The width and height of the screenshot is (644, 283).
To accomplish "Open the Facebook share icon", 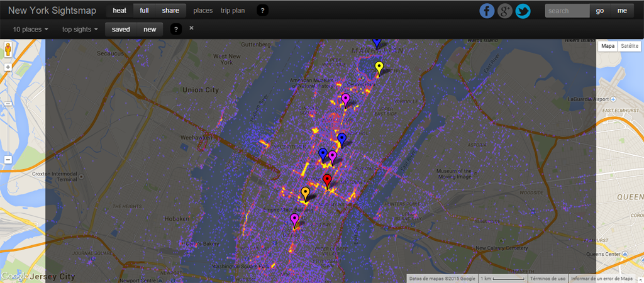I will (x=487, y=11).
